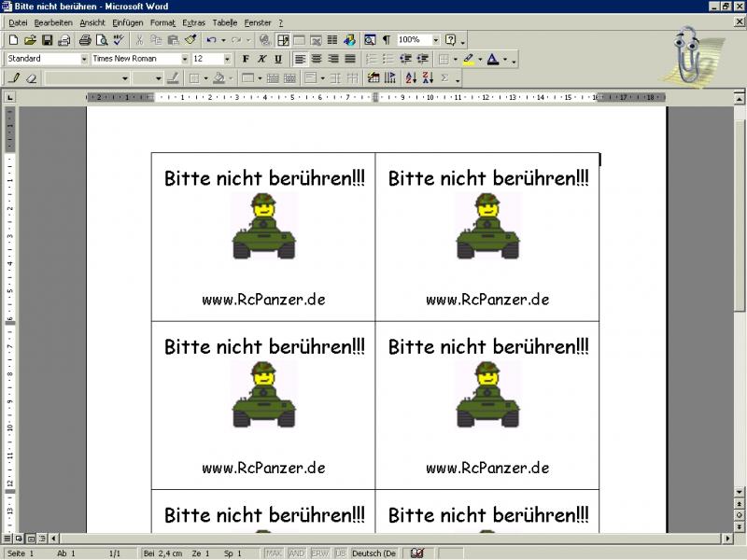Click www.RcPanzer.de text in first cell
Screen dimensions: 747x560
point(263,300)
